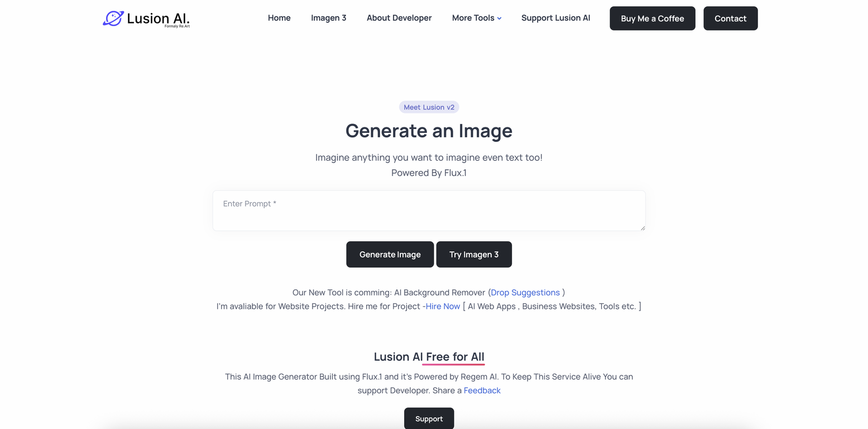Go to the Home nav item

coord(279,18)
